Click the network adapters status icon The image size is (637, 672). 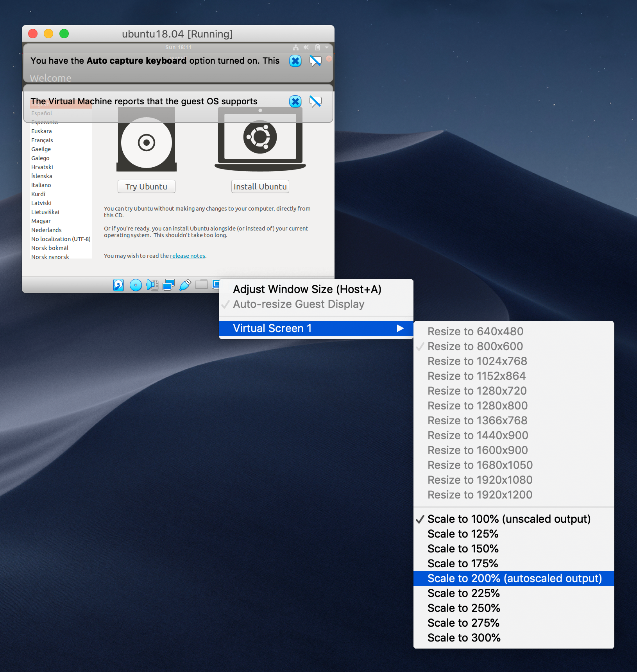tap(168, 285)
